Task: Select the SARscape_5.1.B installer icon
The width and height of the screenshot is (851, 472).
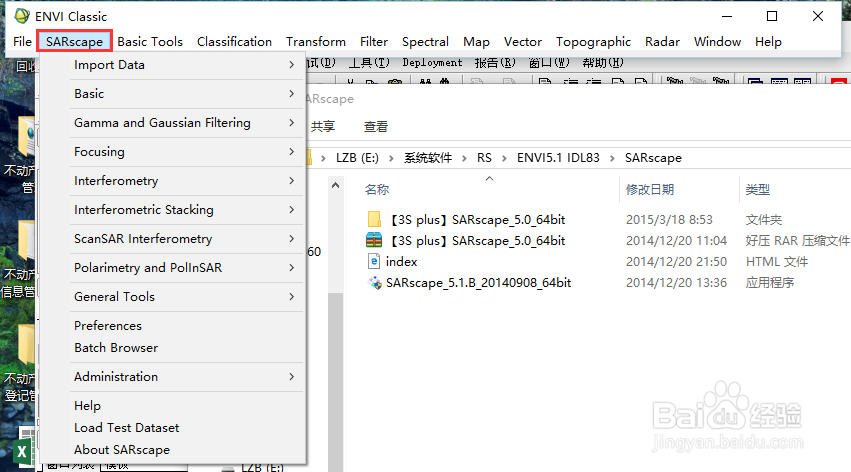Action: (374, 283)
